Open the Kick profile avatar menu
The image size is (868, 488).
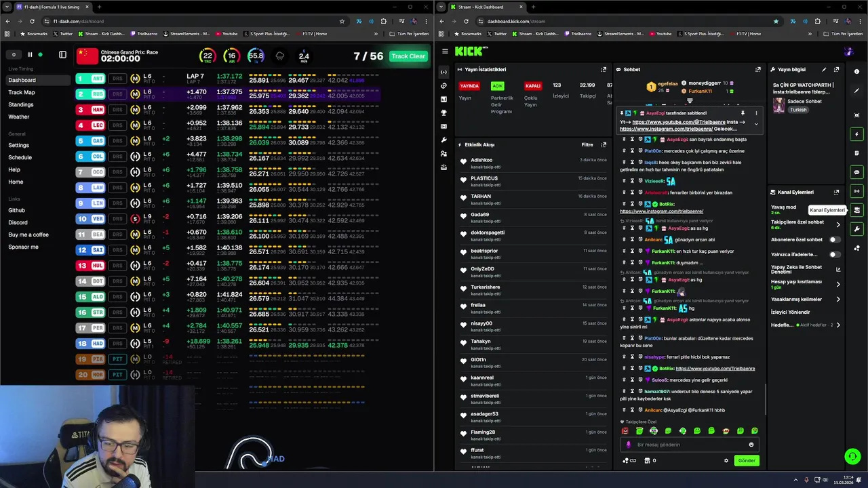[x=848, y=52]
